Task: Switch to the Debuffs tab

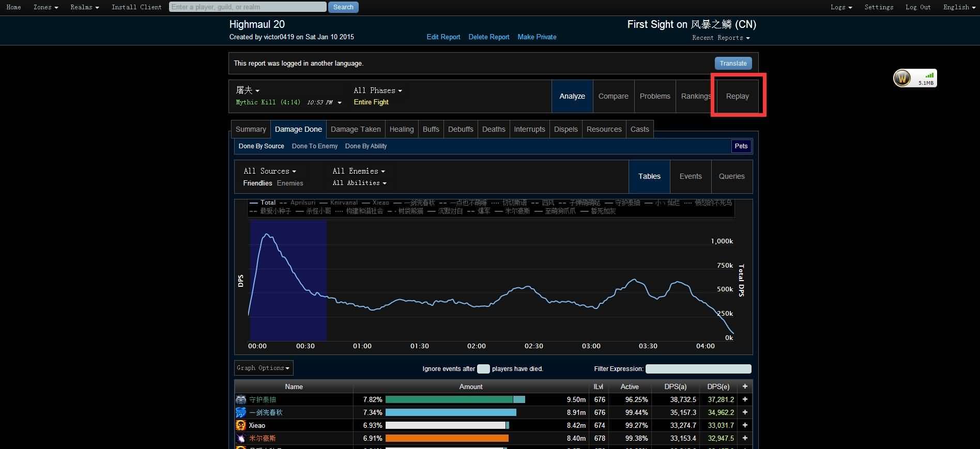Action: click(461, 129)
